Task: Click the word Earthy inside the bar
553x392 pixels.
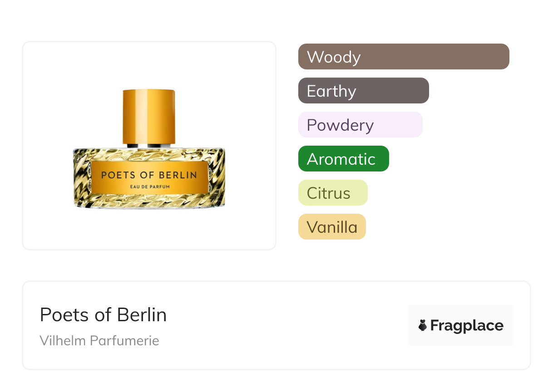Action: [x=331, y=91]
